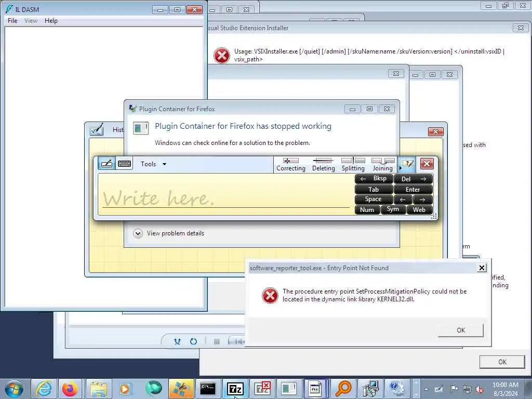Open the orange network app taskbar icon
The height and width of the screenshot is (399, 532).
(181, 389)
